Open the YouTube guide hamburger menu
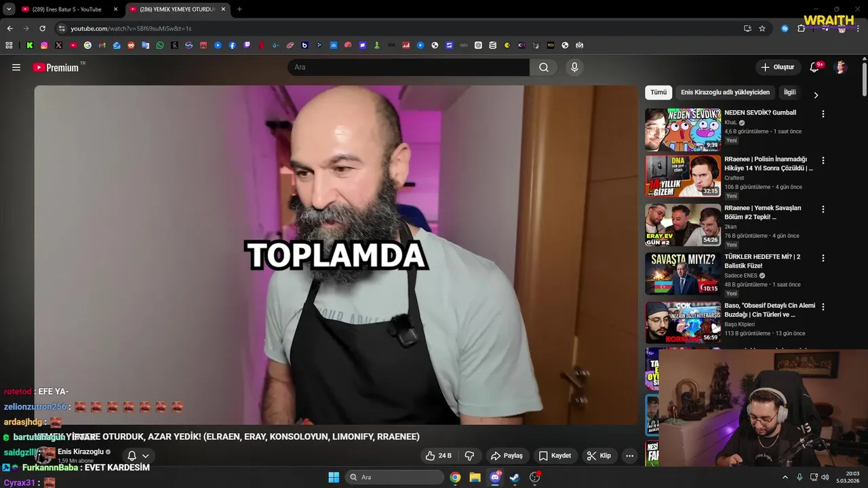Screen dimensions: 868x488 tap(16, 67)
